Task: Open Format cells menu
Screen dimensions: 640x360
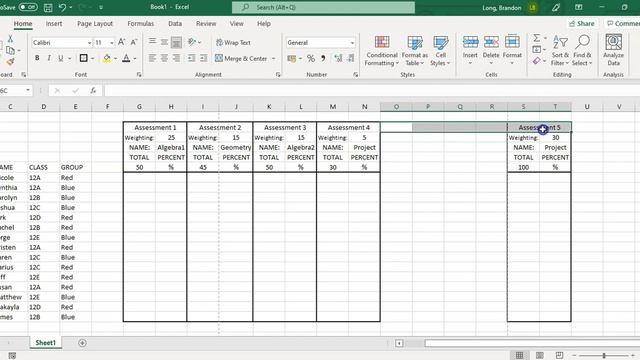Action: (512, 50)
